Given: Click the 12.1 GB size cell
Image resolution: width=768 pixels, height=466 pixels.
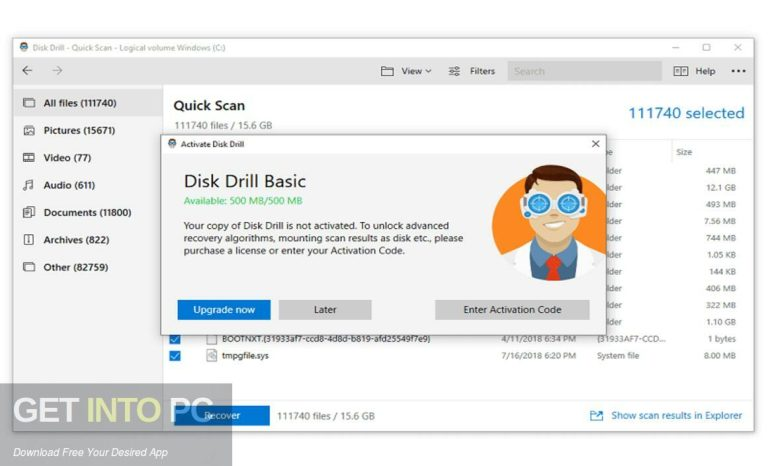Looking at the screenshot, I should (720, 188).
